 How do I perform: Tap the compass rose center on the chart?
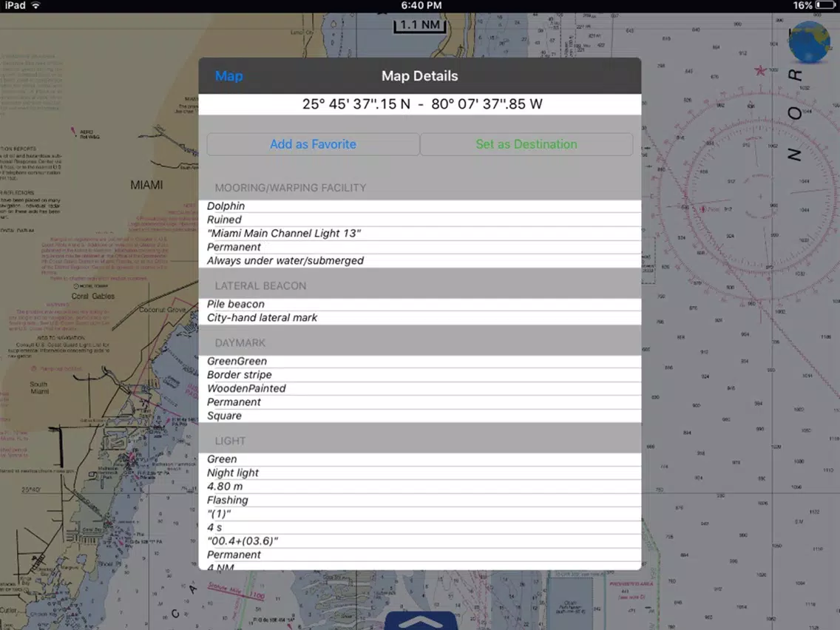point(759,197)
